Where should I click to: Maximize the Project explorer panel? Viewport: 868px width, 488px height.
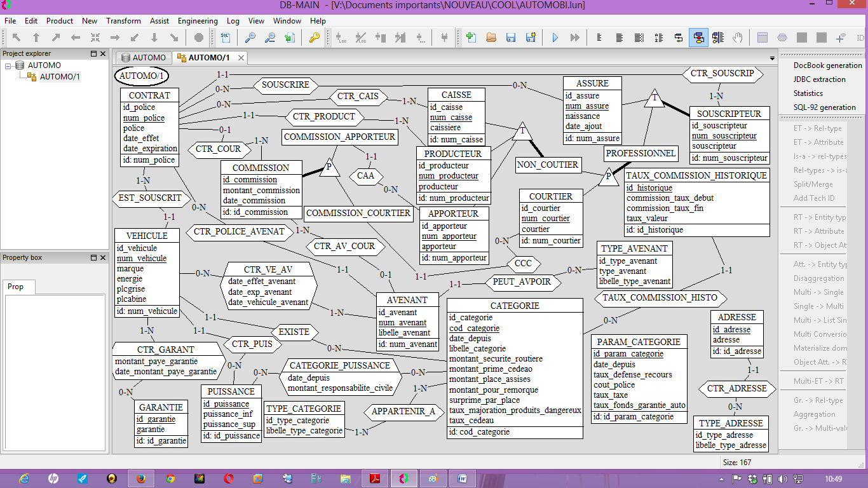click(x=93, y=54)
